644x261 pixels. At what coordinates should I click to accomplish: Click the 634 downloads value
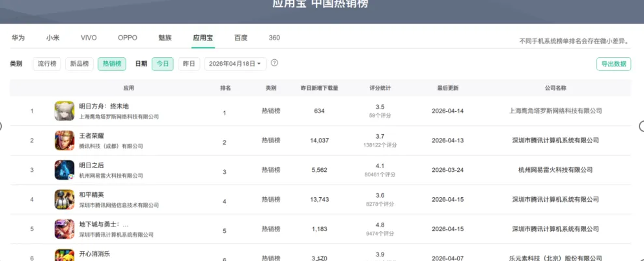pos(319,111)
